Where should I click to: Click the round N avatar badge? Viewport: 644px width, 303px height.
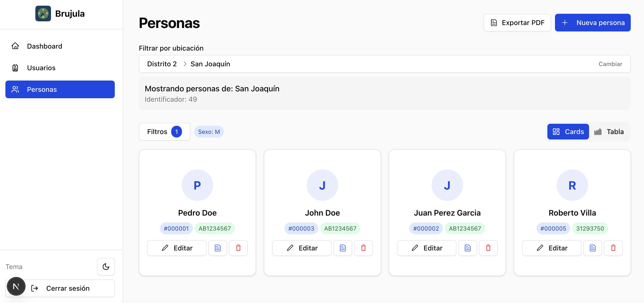point(16,286)
